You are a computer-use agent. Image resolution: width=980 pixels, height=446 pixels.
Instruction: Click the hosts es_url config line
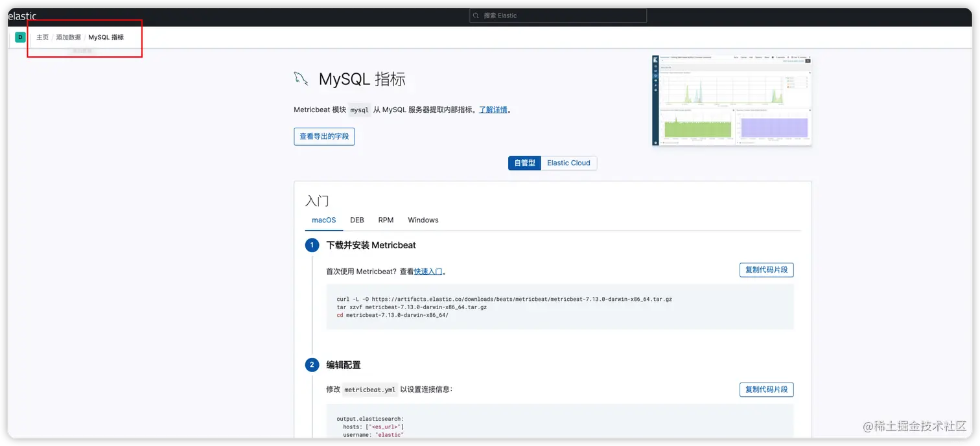(x=373, y=427)
